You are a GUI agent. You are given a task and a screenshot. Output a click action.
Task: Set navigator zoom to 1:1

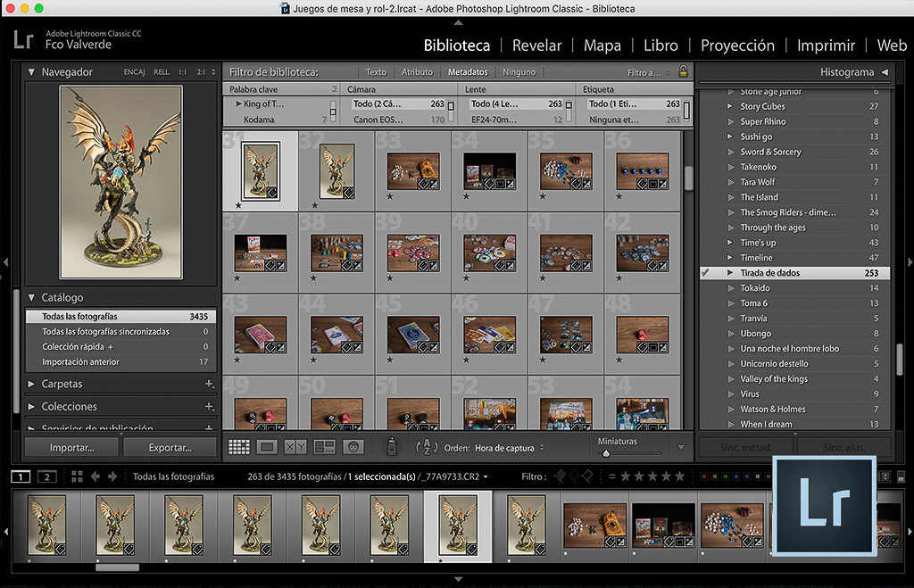(x=182, y=72)
